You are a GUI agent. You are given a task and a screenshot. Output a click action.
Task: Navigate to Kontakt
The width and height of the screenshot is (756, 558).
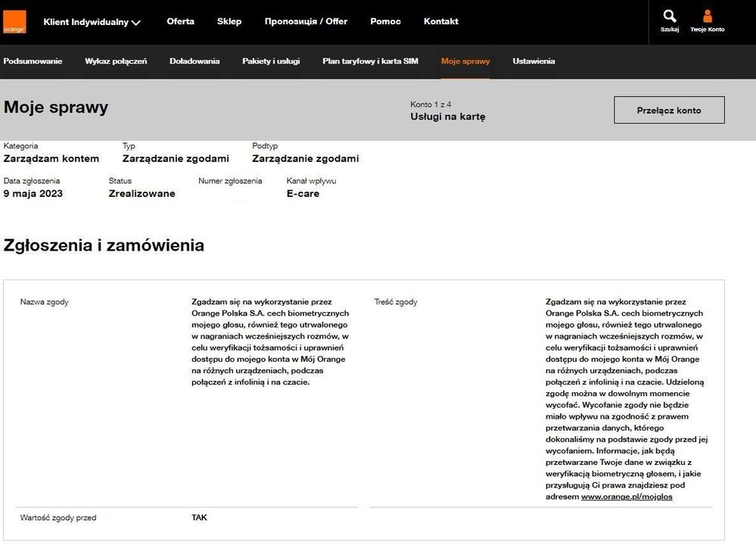(440, 21)
